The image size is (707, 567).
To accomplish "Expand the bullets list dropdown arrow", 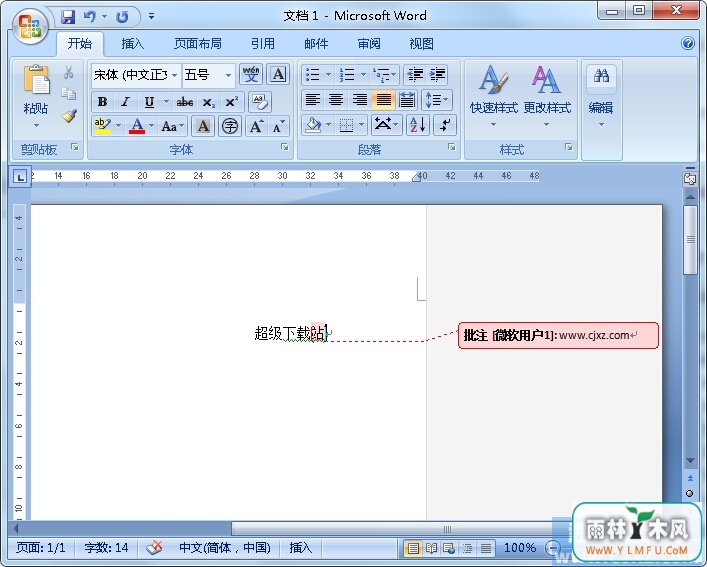I will (328, 74).
